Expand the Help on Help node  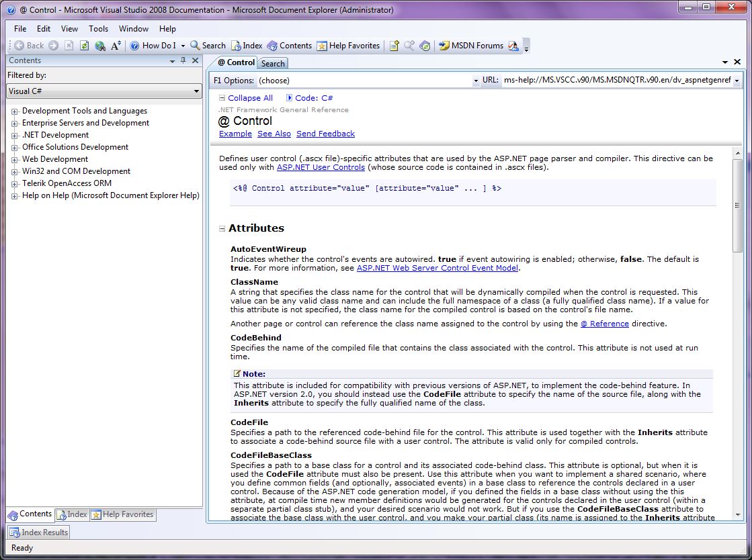pos(14,196)
